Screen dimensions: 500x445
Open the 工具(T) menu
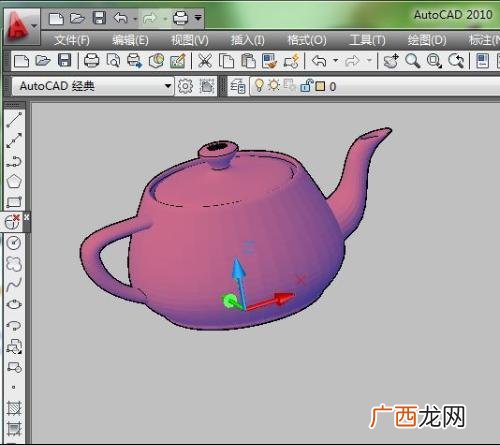point(367,40)
